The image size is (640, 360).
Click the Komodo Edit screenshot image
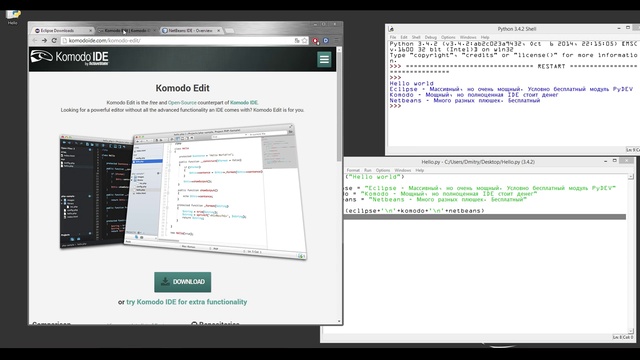(183, 191)
